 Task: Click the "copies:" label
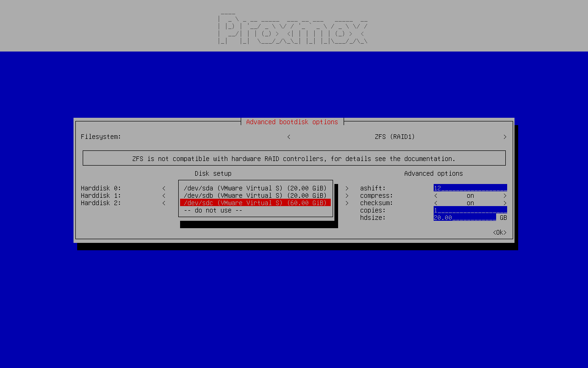click(x=373, y=210)
